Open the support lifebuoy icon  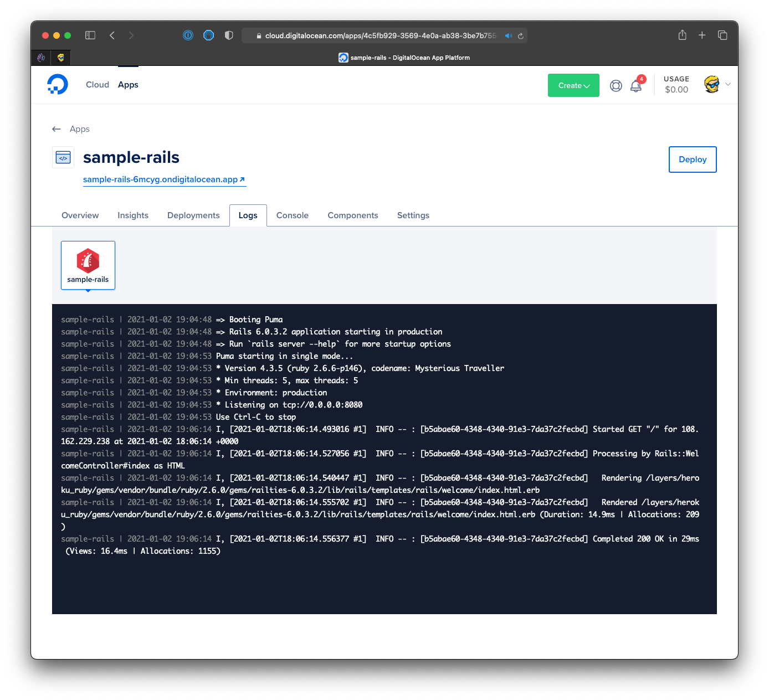coord(616,86)
